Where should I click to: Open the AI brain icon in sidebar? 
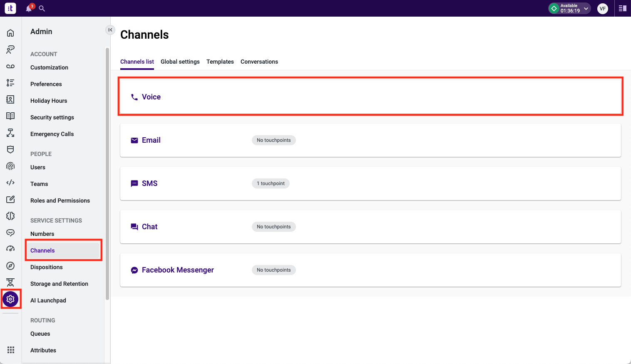10,216
